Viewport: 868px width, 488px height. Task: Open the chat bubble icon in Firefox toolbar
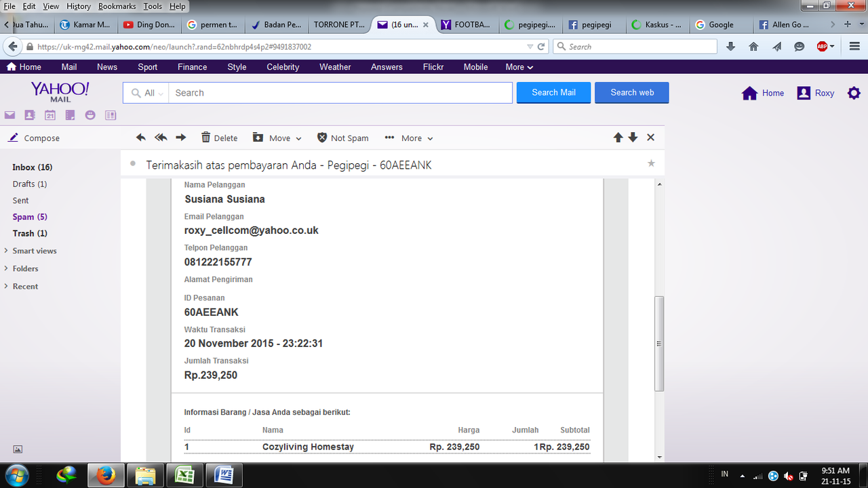pyautogui.click(x=800, y=47)
